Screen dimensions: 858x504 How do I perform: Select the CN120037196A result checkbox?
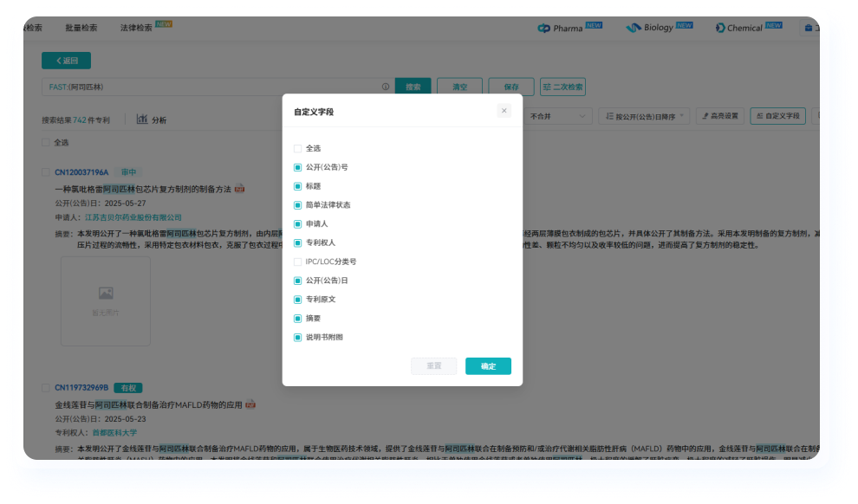click(46, 172)
